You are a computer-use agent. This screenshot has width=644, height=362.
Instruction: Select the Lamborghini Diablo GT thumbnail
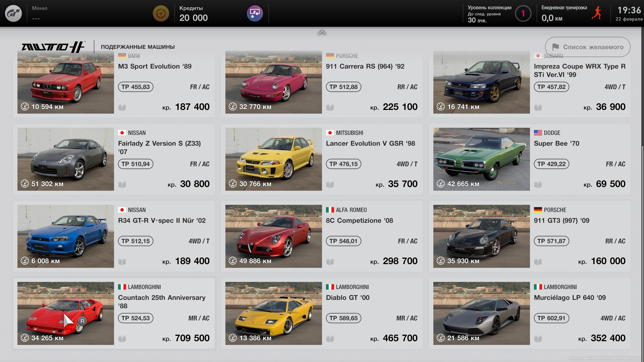coord(274,313)
